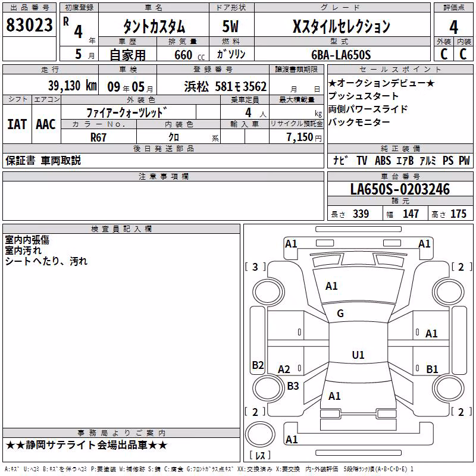476x476 pixels.
Task: Click registration number 浜松 581 モ 3562
Action: tap(226, 87)
